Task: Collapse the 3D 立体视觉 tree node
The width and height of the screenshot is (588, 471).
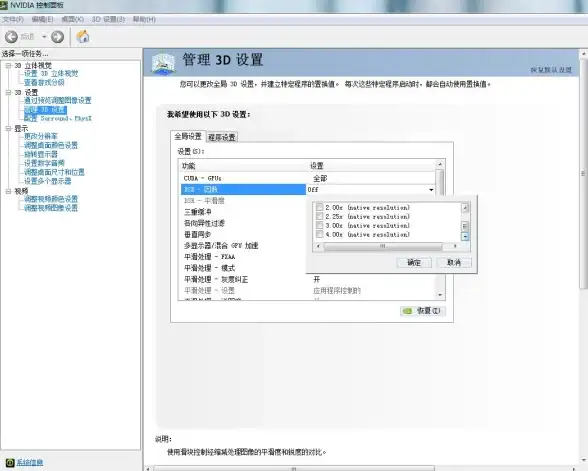Action: [x=8, y=65]
